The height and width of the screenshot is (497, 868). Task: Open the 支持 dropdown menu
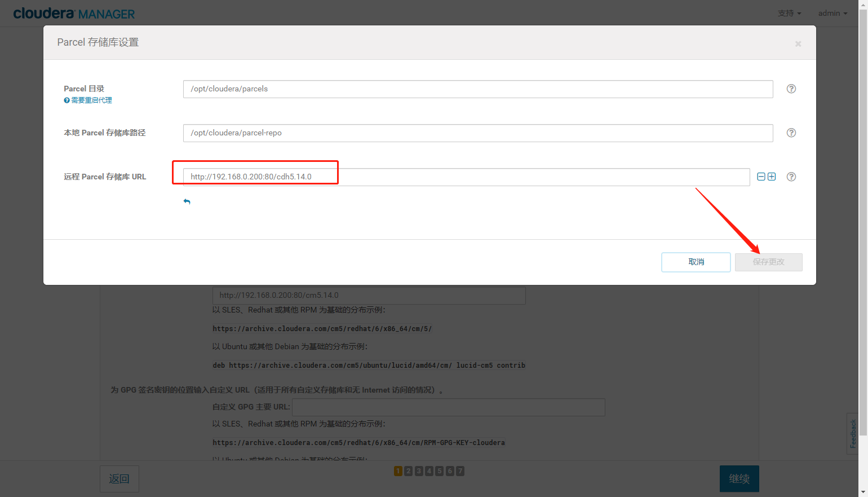coord(789,13)
